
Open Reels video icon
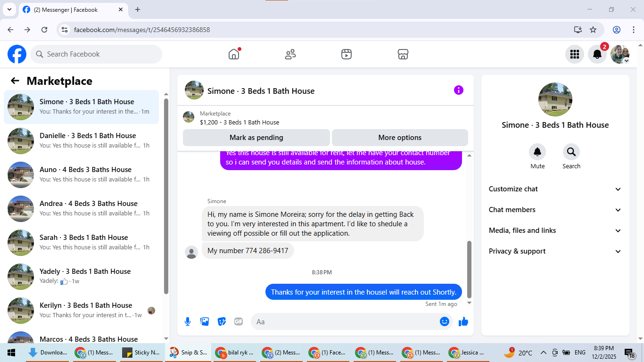pos(347,54)
